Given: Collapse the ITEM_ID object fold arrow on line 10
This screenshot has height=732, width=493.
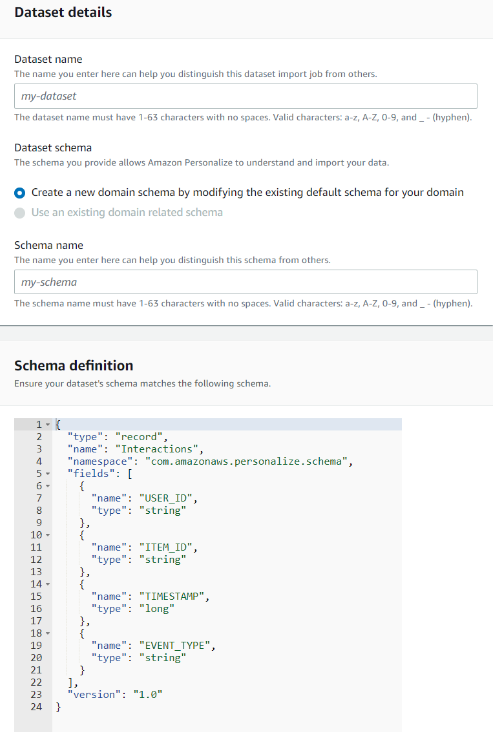Looking at the screenshot, I should point(48,535).
